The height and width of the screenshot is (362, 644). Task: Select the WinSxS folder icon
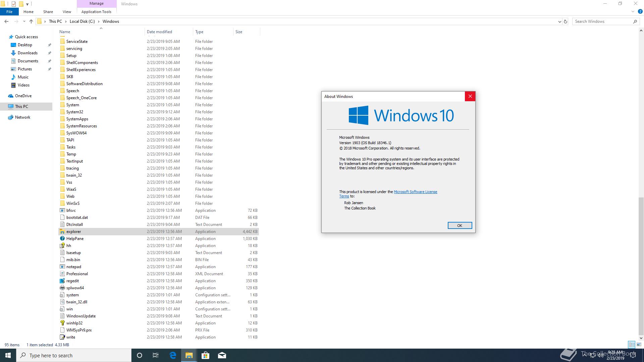[x=62, y=203]
